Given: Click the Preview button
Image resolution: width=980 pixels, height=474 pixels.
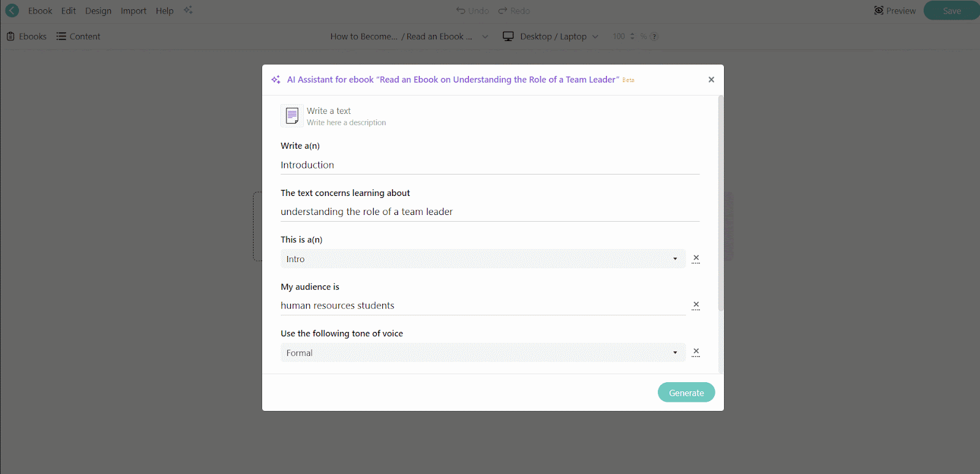Looking at the screenshot, I should pyautogui.click(x=895, y=11).
